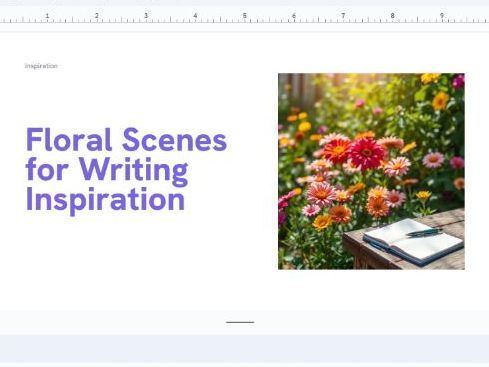489x367 pixels.
Task: Click the small 'Inspiration' label text
Action: pyautogui.click(x=41, y=66)
